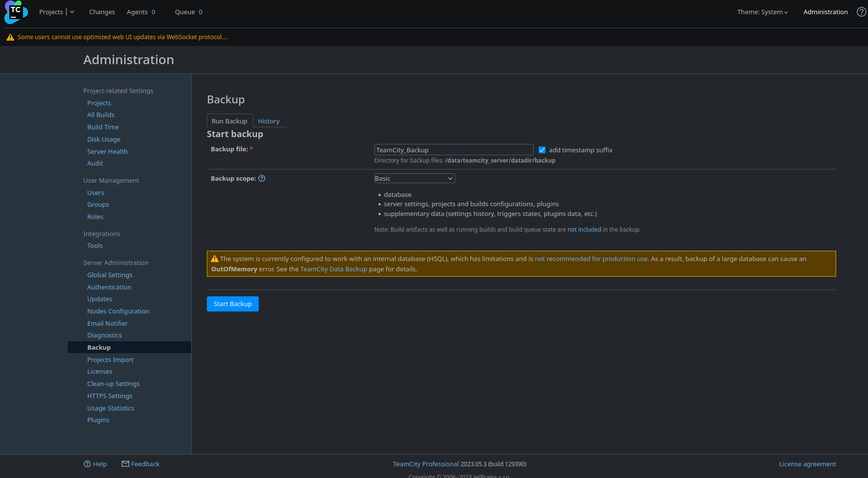This screenshot has height=478, width=868.
Task: Open the Theme: System selector
Action: [x=762, y=12]
